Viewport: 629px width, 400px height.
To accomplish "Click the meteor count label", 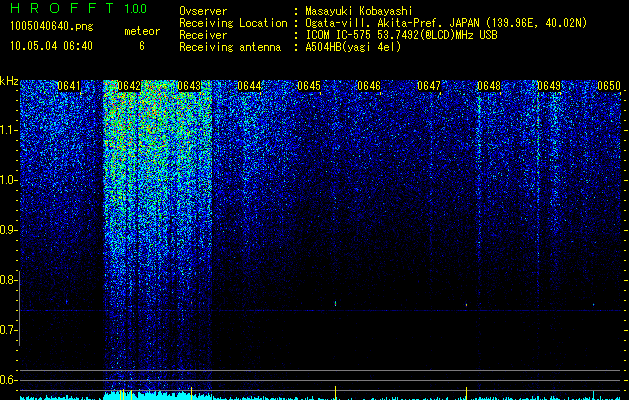I will (x=142, y=31).
